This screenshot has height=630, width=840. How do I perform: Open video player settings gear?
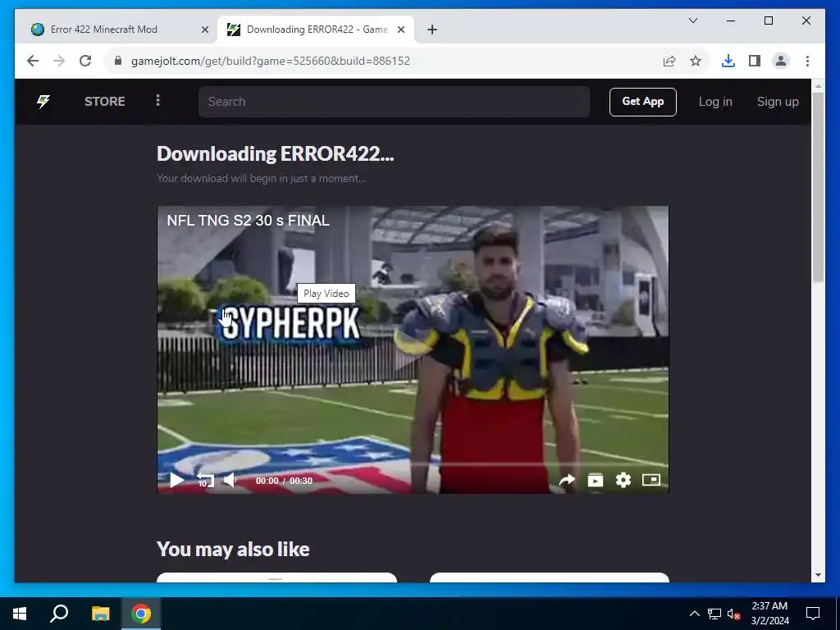[623, 480]
